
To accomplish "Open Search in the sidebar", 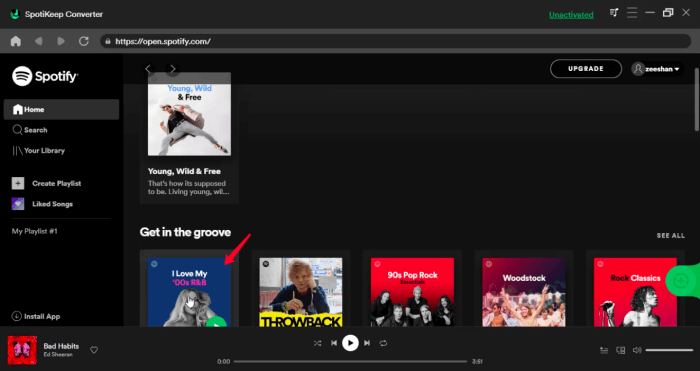I will (x=30, y=130).
